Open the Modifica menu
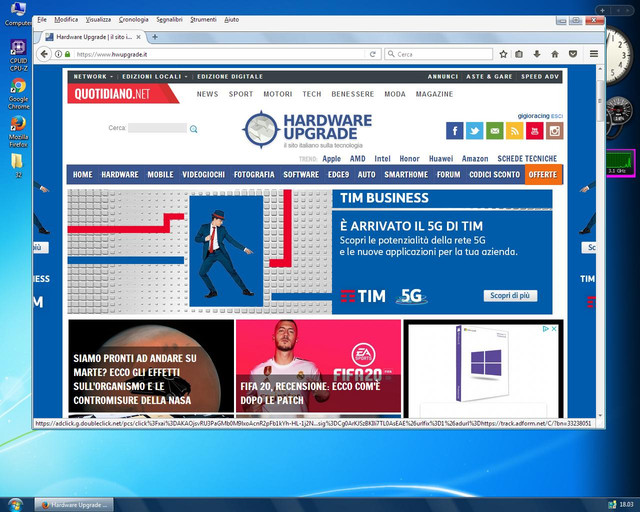Viewport: 640px width, 512px height. coord(66,20)
